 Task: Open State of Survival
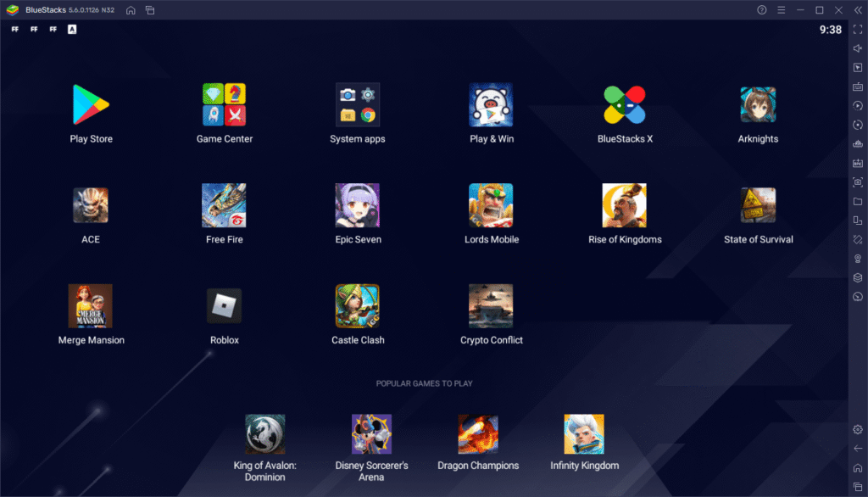[x=758, y=205]
